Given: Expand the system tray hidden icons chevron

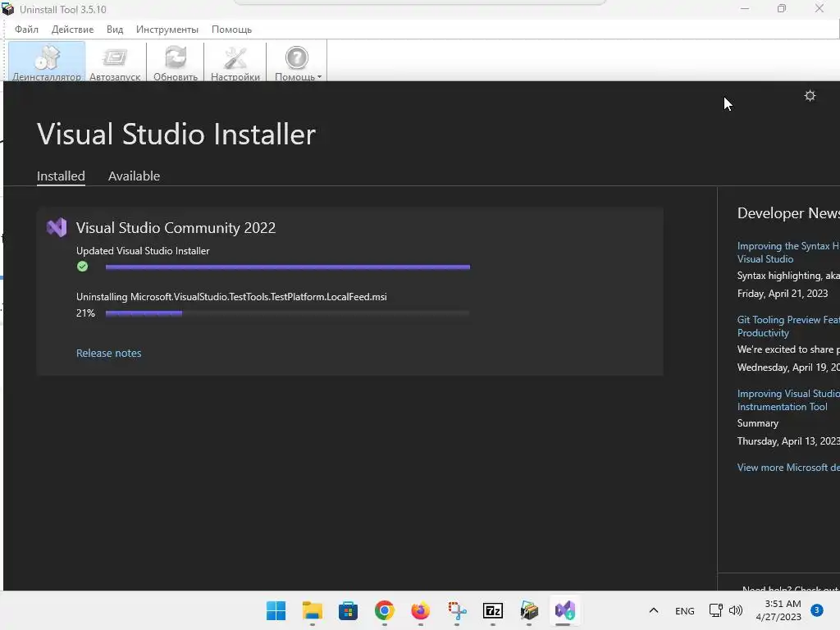Looking at the screenshot, I should (x=654, y=610).
